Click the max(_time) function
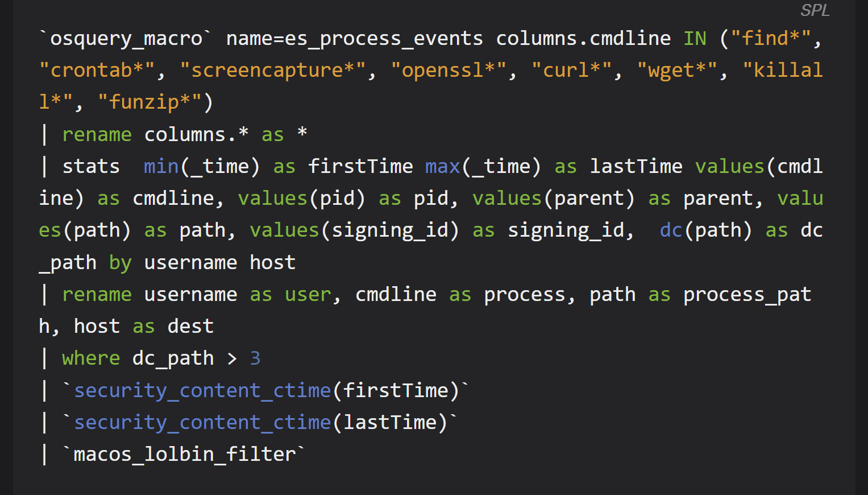This screenshot has width=868, height=495. (483, 167)
